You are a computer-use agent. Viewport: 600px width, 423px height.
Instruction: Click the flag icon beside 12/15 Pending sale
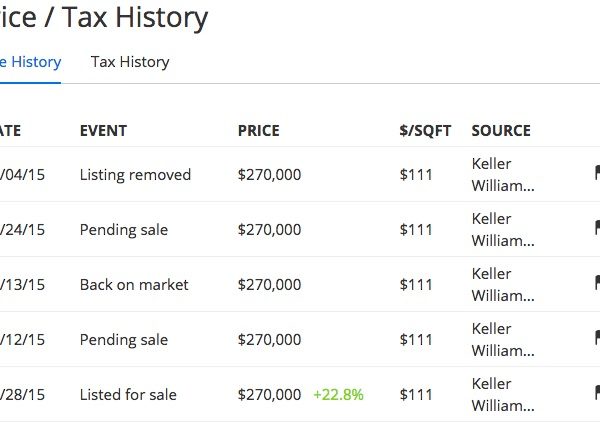coord(597,338)
